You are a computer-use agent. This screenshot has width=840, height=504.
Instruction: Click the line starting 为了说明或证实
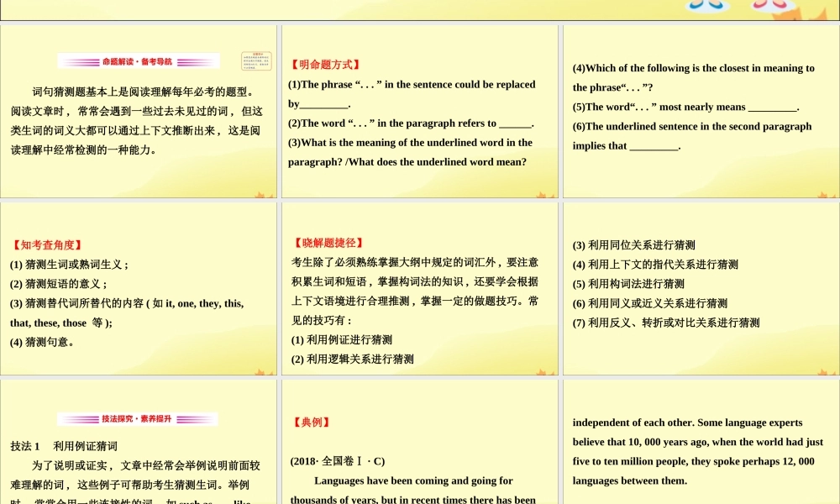(x=145, y=465)
